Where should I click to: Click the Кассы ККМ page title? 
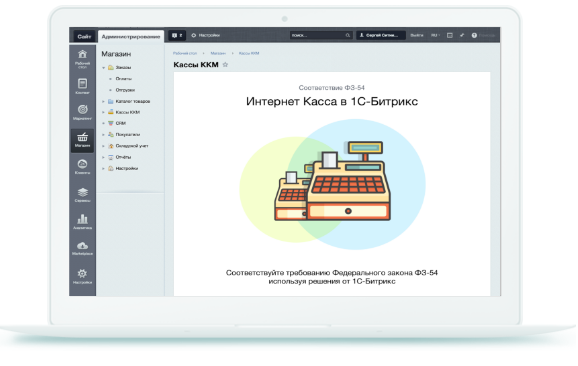coord(196,65)
